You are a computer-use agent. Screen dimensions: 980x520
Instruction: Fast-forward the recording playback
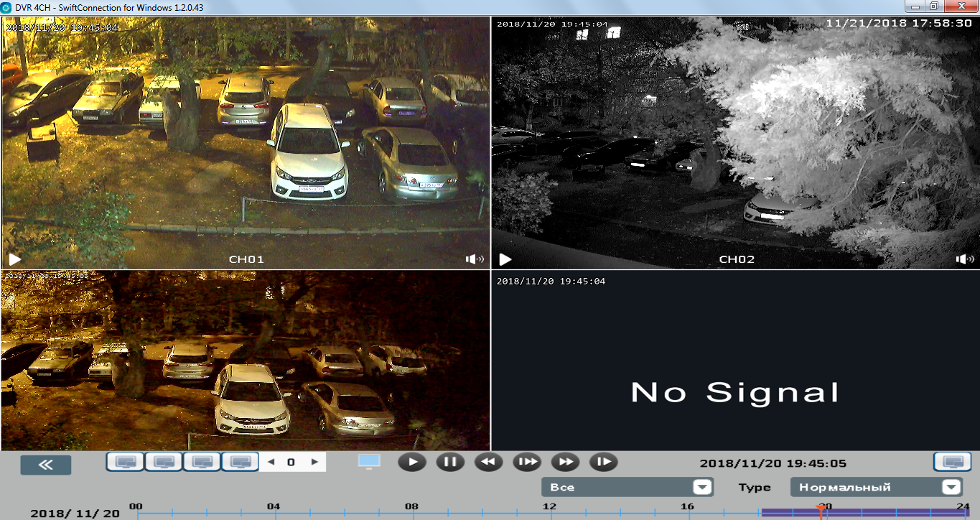coord(565,462)
